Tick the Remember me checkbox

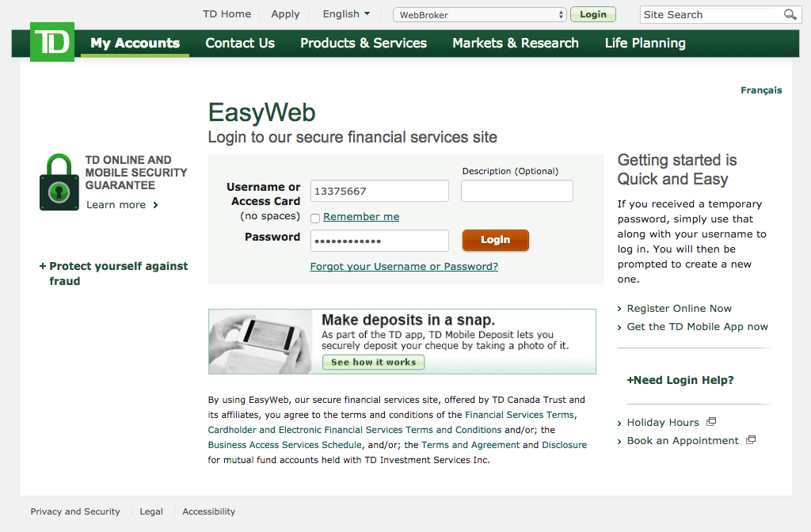[x=315, y=218]
